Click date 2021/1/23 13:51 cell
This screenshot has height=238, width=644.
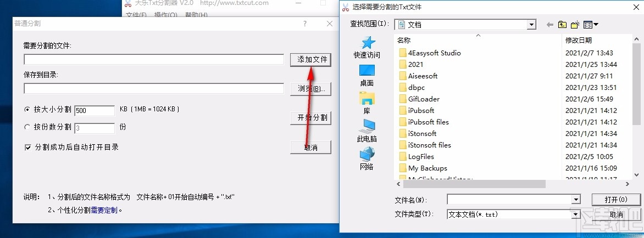tap(591, 87)
